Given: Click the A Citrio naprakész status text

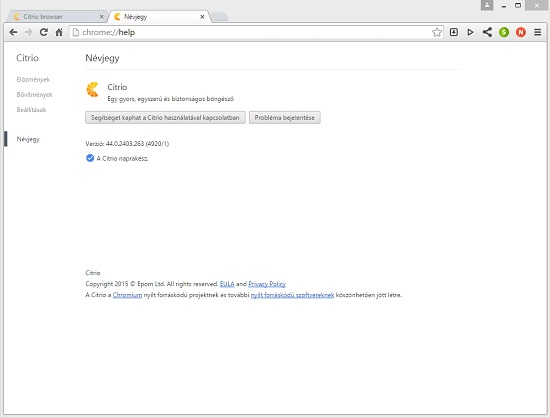Looking at the screenshot, I should pos(122,159).
